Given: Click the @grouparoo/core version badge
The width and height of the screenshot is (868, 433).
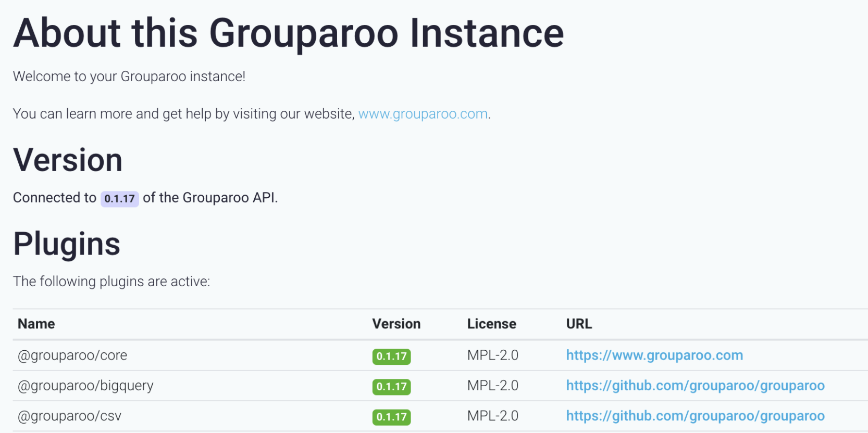Looking at the screenshot, I should 391,356.
